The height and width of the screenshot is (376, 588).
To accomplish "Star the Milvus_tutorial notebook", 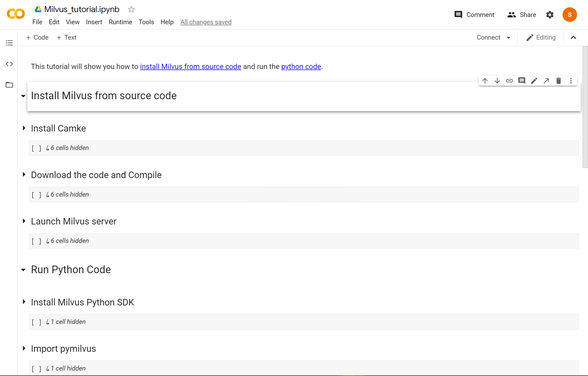I will [131, 9].
